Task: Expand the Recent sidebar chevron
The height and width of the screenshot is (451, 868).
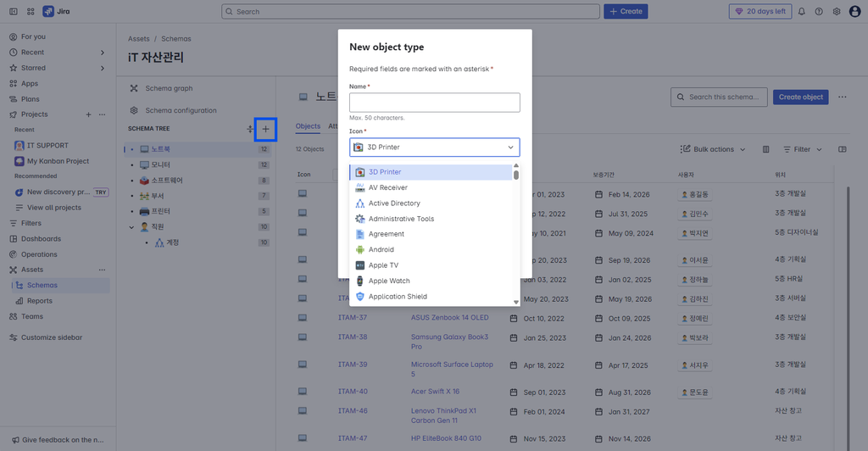Action: point(103,53)
